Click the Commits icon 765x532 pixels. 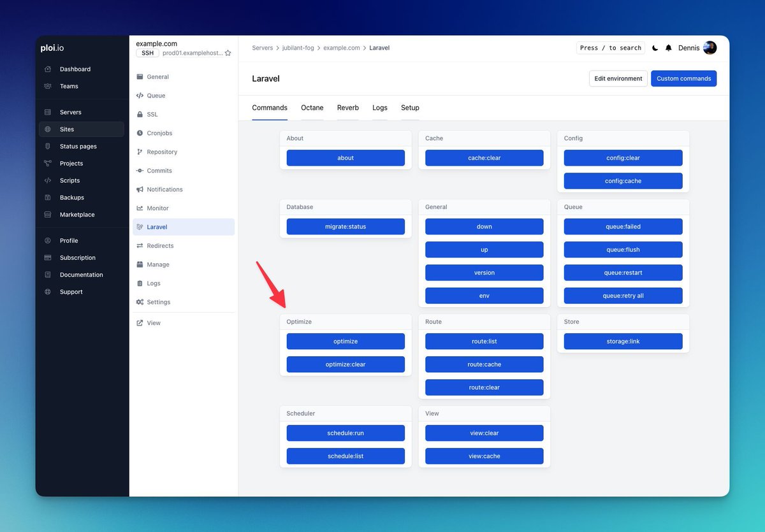coord(140,171)
